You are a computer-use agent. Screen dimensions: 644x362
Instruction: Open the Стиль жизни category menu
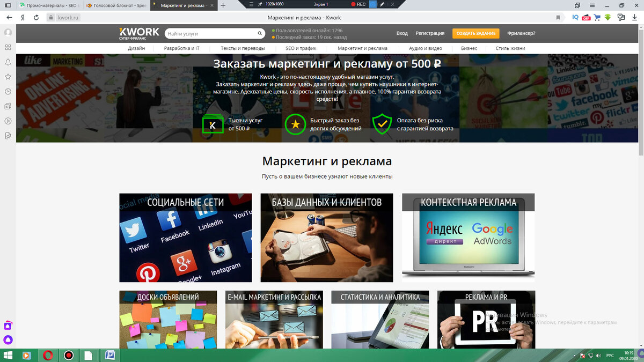click(x=510, y=48)
